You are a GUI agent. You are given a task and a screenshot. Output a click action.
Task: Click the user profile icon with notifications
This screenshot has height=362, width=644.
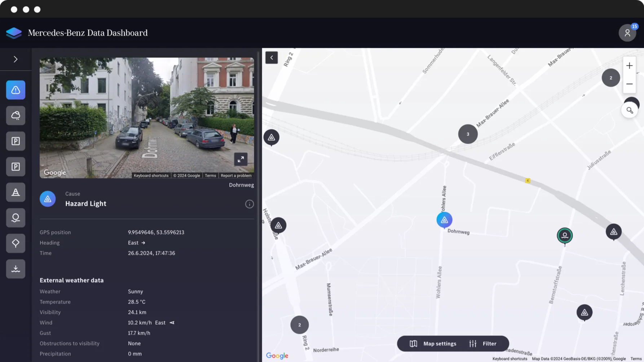point(628,33)
